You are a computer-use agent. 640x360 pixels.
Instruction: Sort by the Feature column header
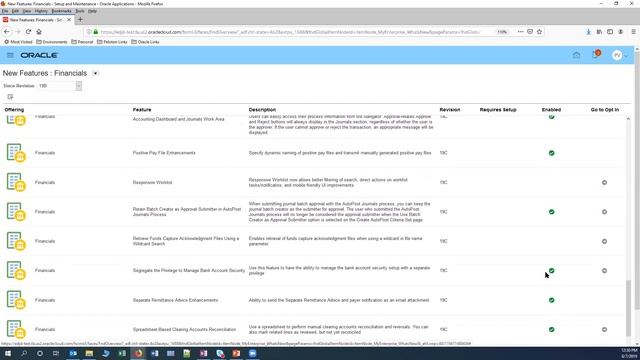click(x=142, y=110)
